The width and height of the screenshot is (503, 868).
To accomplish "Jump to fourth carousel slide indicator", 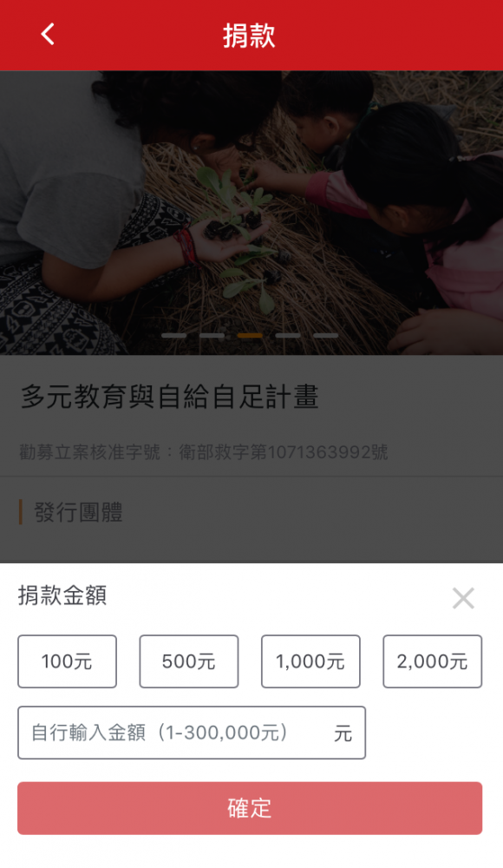I will coord(288,335).
